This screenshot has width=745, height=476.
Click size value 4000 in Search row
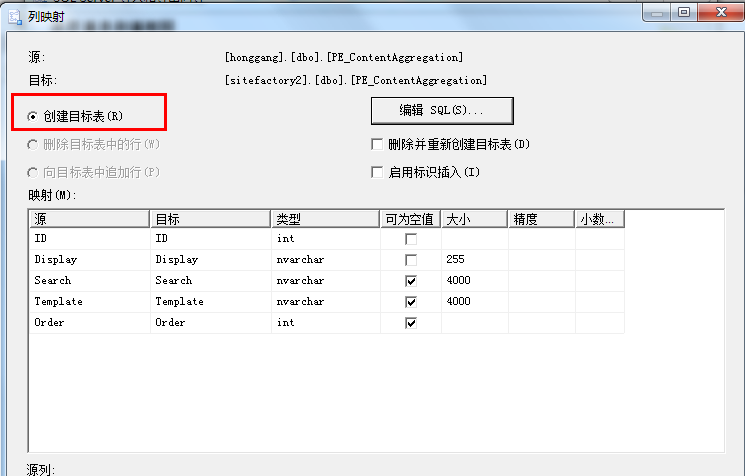point(475,281)
